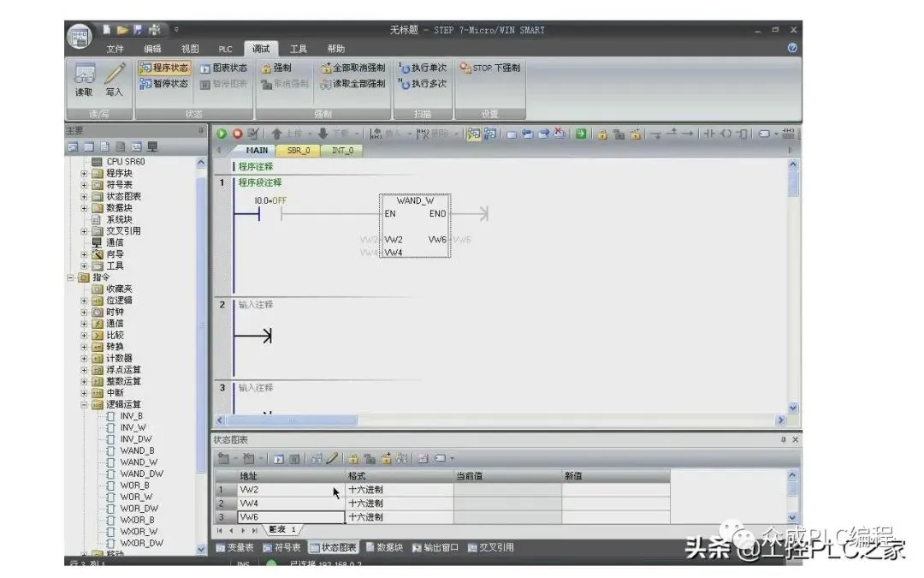Click the Save quick-access icon

[x=138, y=29]
